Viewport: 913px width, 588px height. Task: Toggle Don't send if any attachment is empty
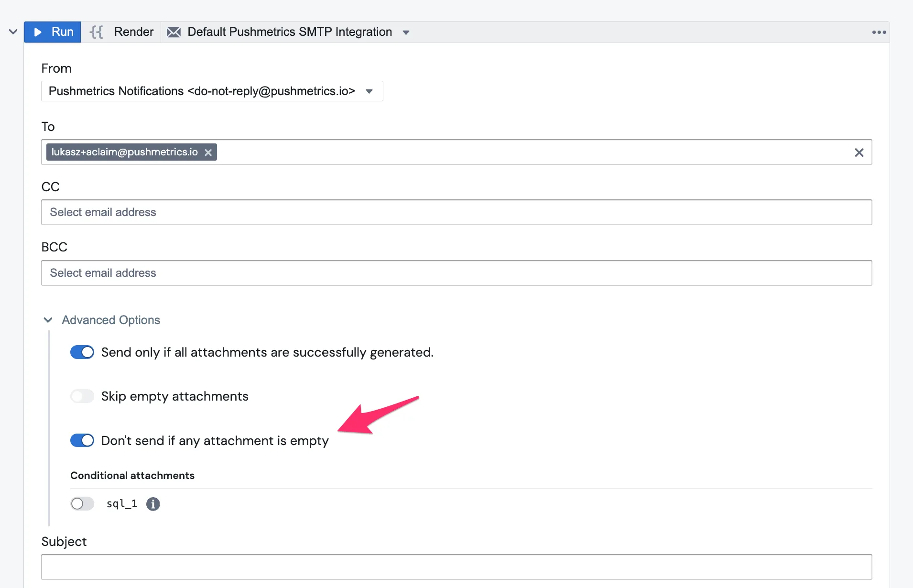click(x=82, y=440)
